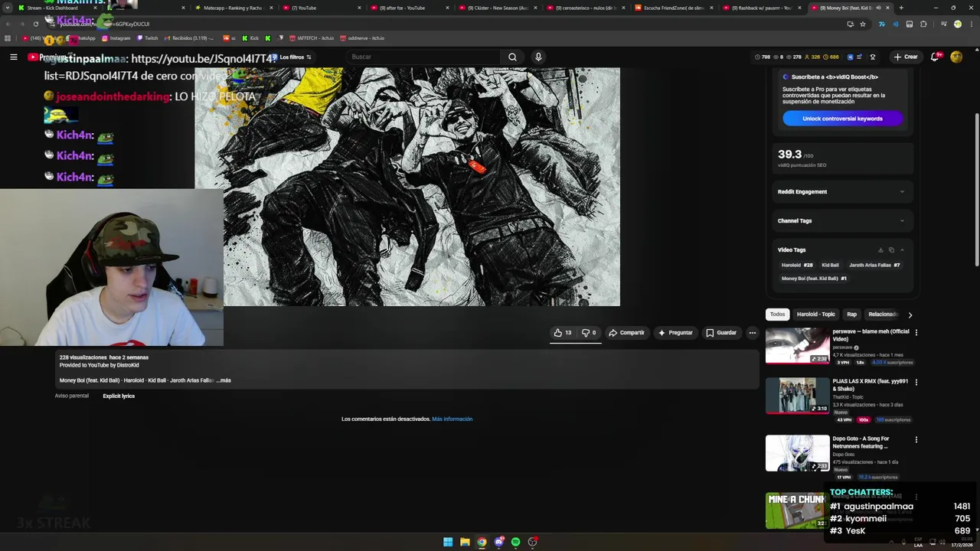Follow the Más información link
Screen dimensions: 980x551
pyautogui.click(x=452, y=419)
